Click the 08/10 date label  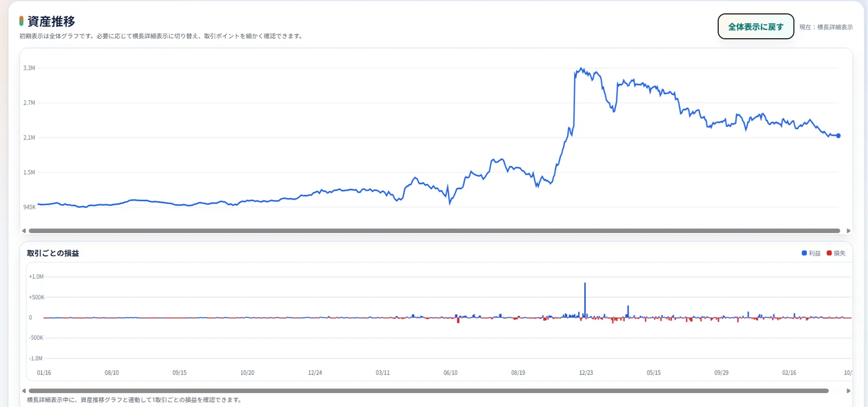click(x=112, y=373)
